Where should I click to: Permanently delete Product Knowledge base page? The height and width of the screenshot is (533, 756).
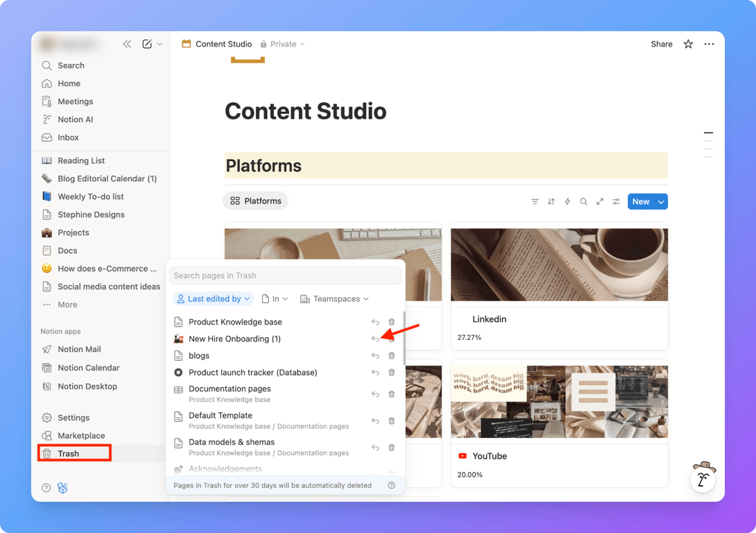391,322
